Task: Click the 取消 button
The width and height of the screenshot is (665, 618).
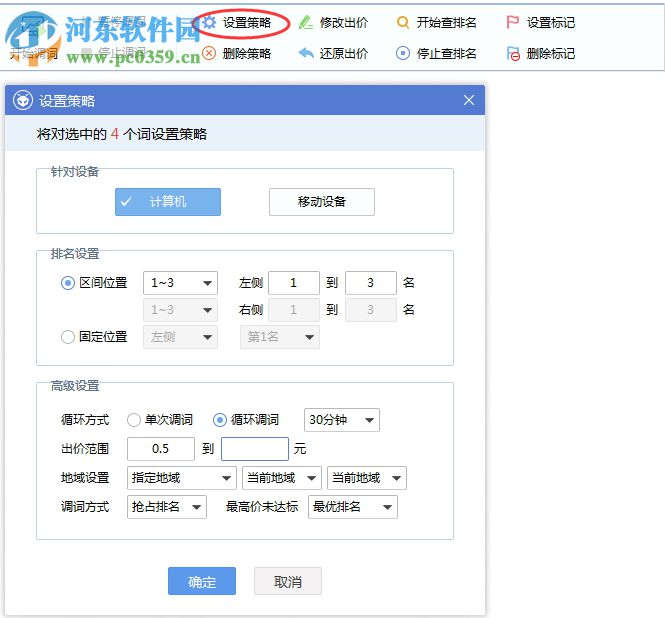Action: (x=288, y=581)
